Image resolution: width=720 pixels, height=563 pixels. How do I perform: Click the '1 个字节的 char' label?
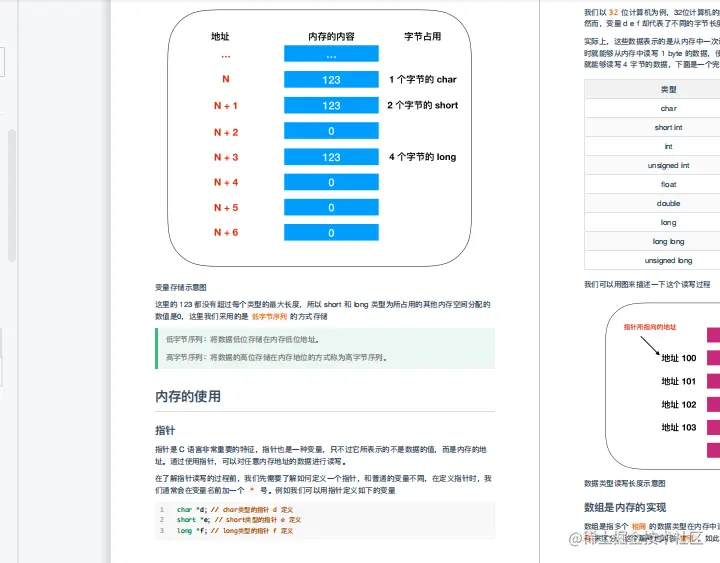(422, 79)
